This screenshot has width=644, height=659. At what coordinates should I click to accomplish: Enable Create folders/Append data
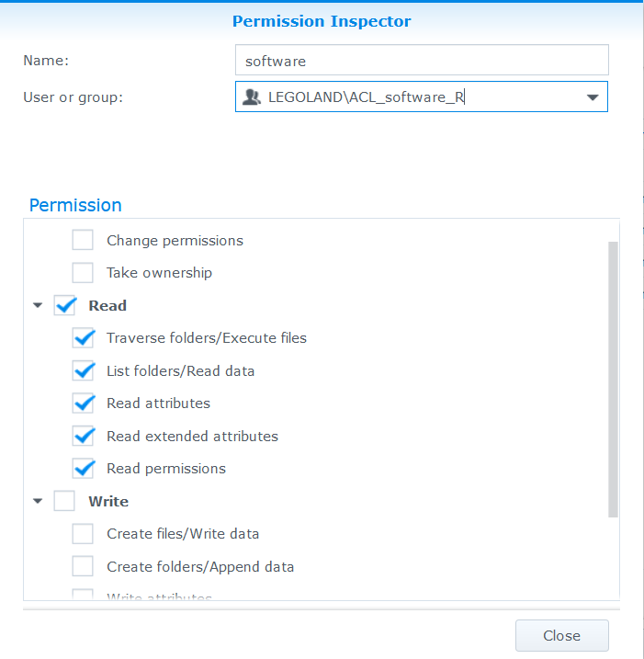(x=83, y=567)
